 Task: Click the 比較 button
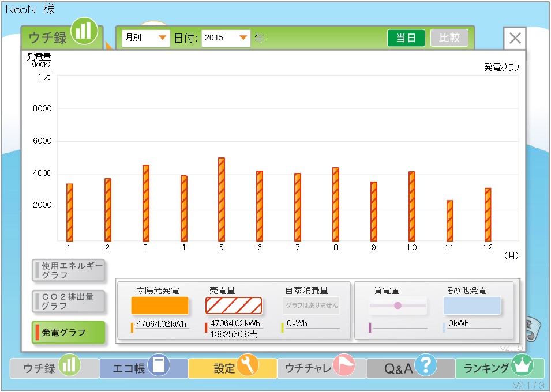pyautogui.click(x=449, y=37)
